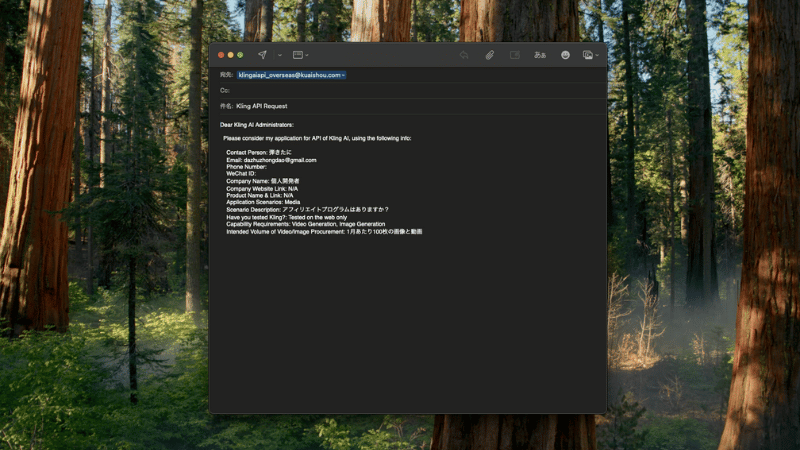Open the send options dropdown arrow
Viewport: 800px width, 450px height.
(x=280, y=55)
